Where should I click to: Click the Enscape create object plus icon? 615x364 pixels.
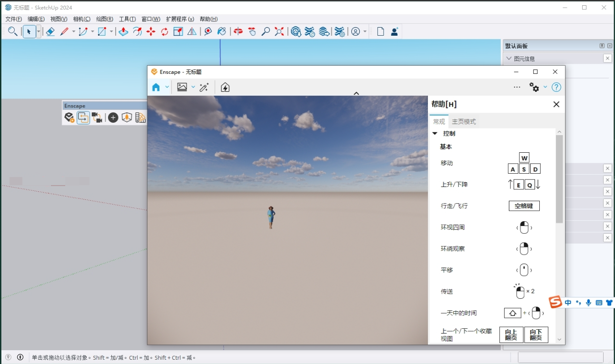tap(113, 118)
